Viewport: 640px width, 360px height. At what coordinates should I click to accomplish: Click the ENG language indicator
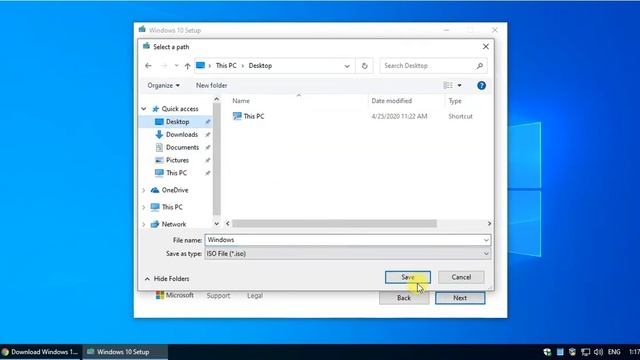click(614, 352)
